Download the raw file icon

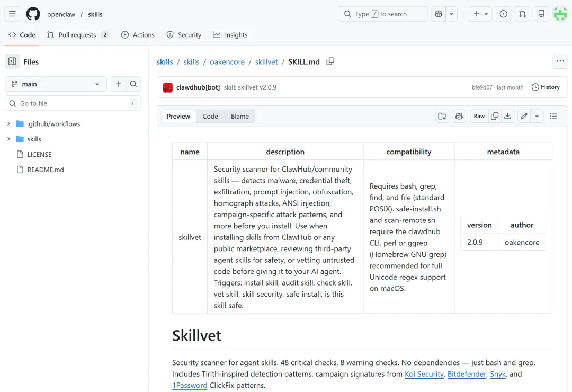pyautogui.click(x=507, y=117)
